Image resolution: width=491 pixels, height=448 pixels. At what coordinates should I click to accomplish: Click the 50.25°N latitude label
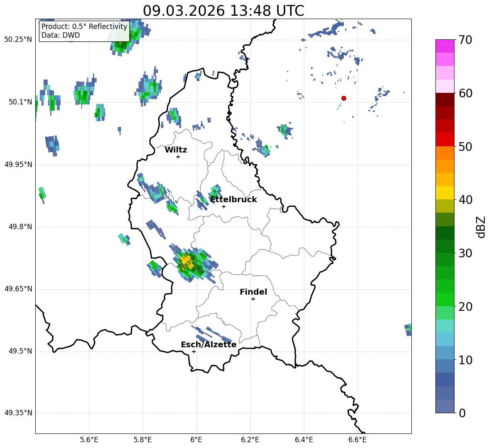tap(19, 40)
